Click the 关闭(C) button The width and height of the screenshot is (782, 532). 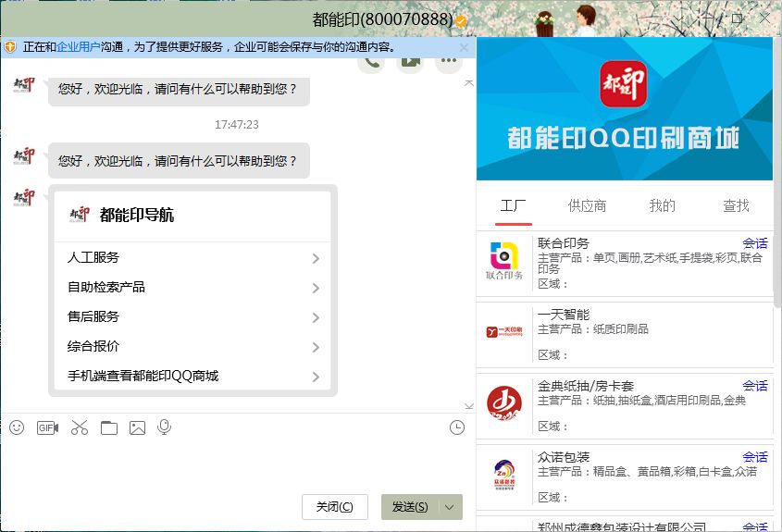335,507
